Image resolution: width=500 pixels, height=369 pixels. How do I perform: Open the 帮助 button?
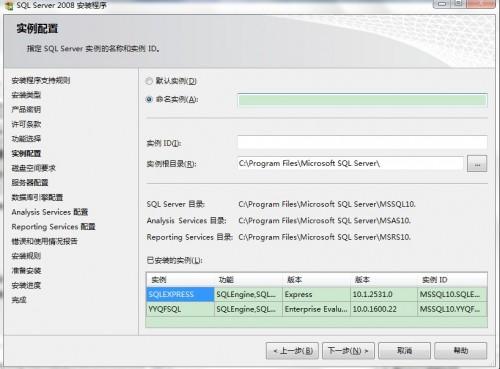(x=461, y=351)
